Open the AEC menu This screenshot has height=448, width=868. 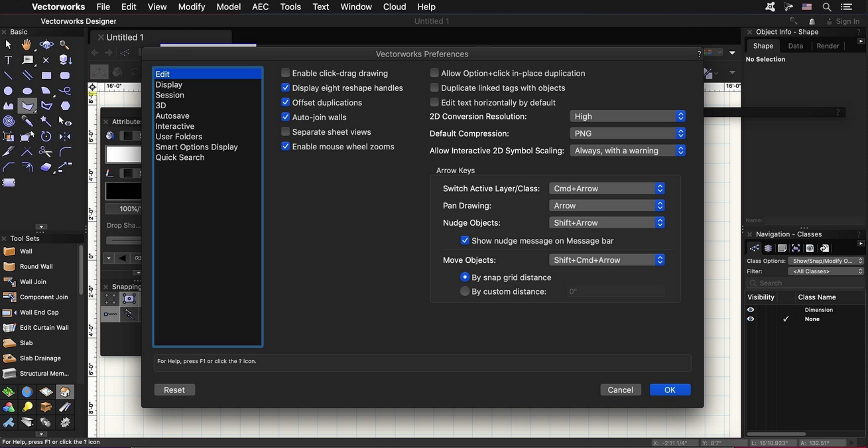pyautogui.click(x=261, y=7)
